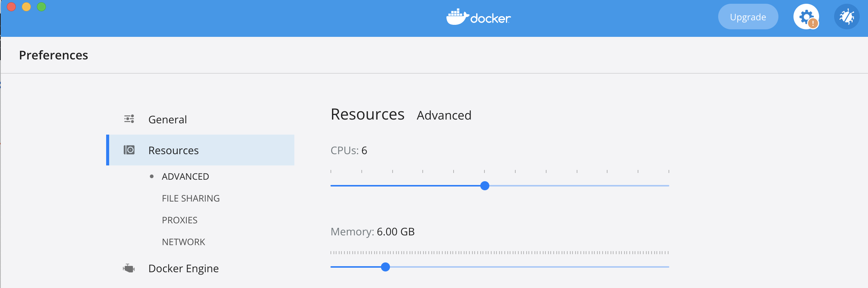Select the Resources sidebar entry
868x288 pixels.
(x=174, y=150)
